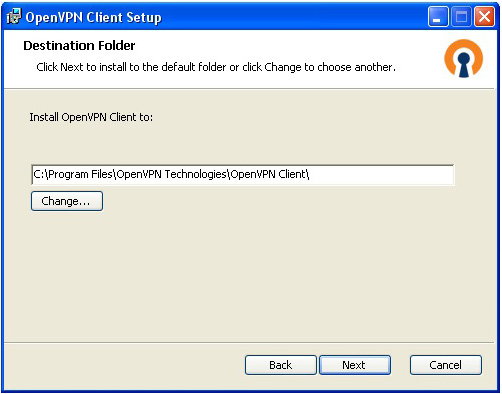Click the grayed-out maximize window button
Screen dimensions: 502x394
point(461,17)
